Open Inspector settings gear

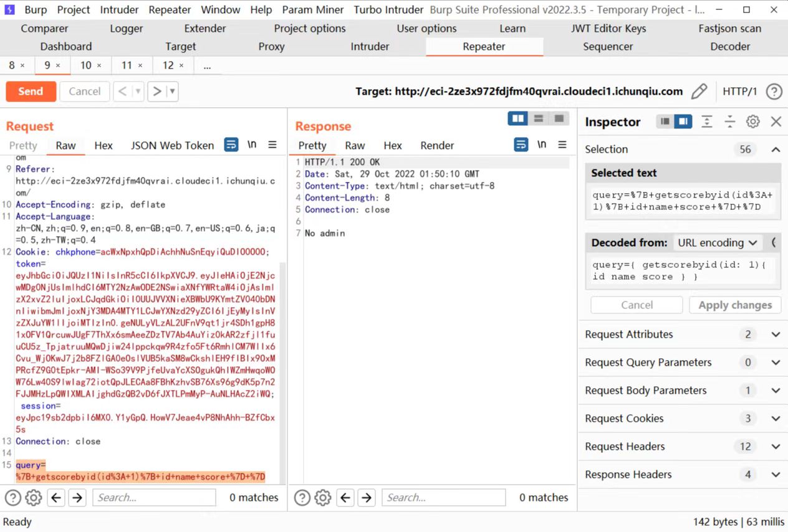pos(753,121)
